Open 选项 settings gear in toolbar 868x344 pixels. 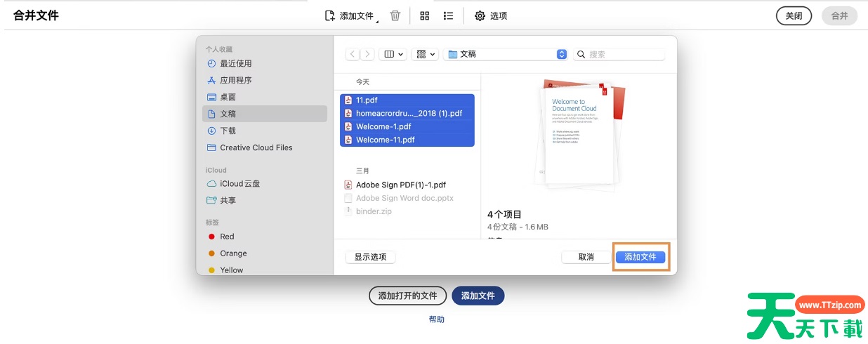490,15
